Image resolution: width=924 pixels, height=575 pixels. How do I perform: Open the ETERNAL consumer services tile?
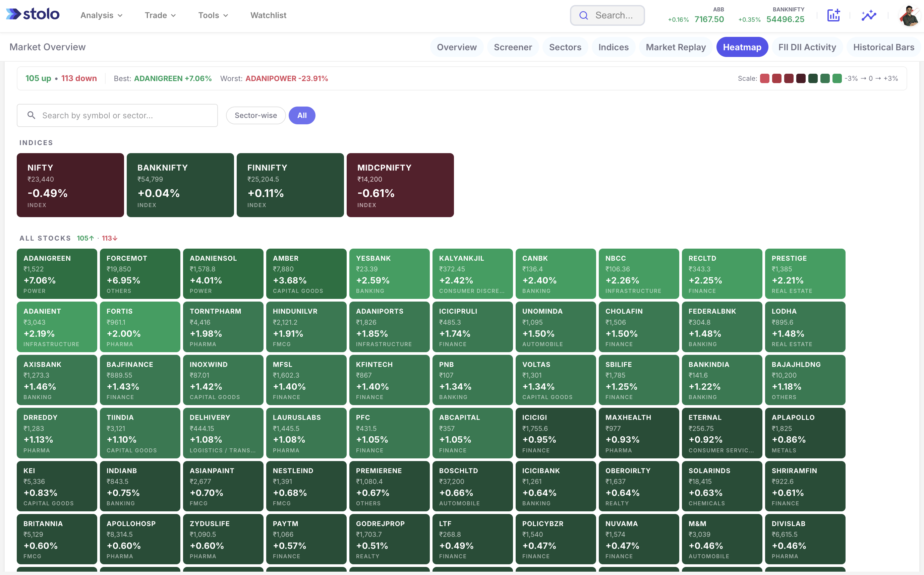click(722, 433)
